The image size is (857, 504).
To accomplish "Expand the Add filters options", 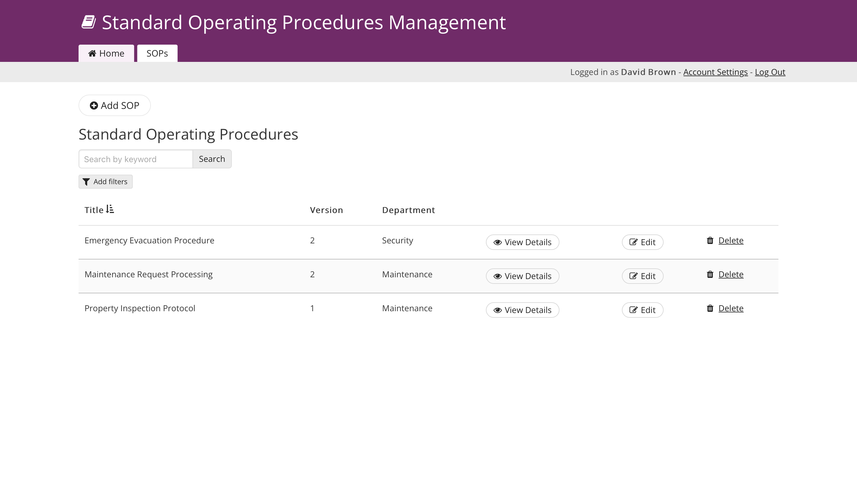I will click(106, 181).
